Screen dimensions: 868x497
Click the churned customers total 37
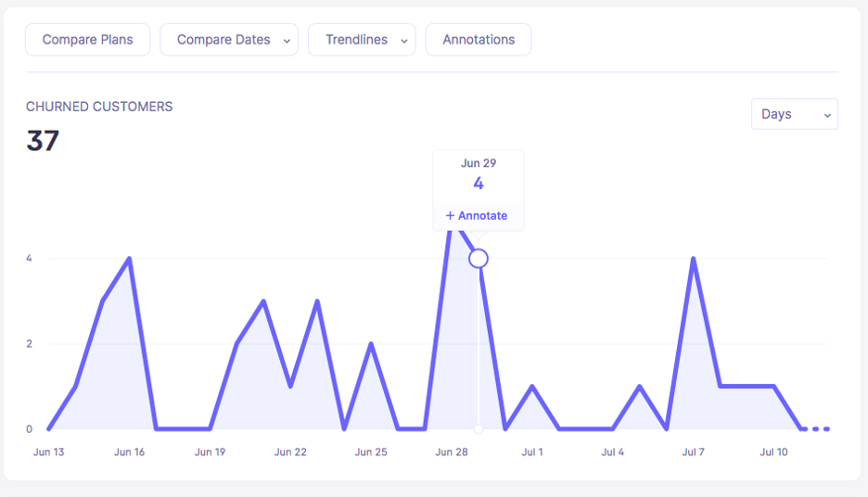tap(43, 141)
